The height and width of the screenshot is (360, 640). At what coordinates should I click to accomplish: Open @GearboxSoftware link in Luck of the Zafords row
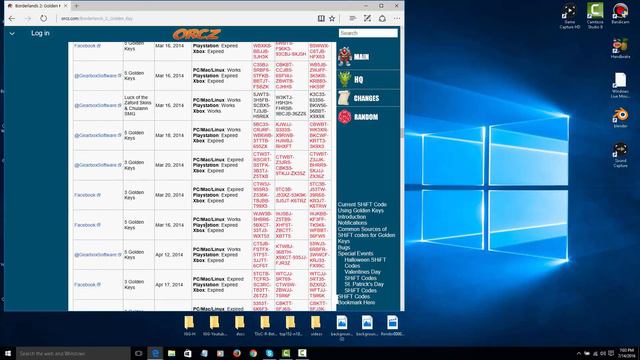tap(98, 105)
